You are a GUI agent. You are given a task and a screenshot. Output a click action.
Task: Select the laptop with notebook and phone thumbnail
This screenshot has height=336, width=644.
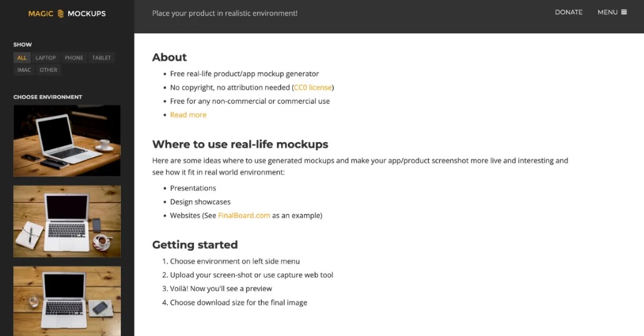[67, 221]
